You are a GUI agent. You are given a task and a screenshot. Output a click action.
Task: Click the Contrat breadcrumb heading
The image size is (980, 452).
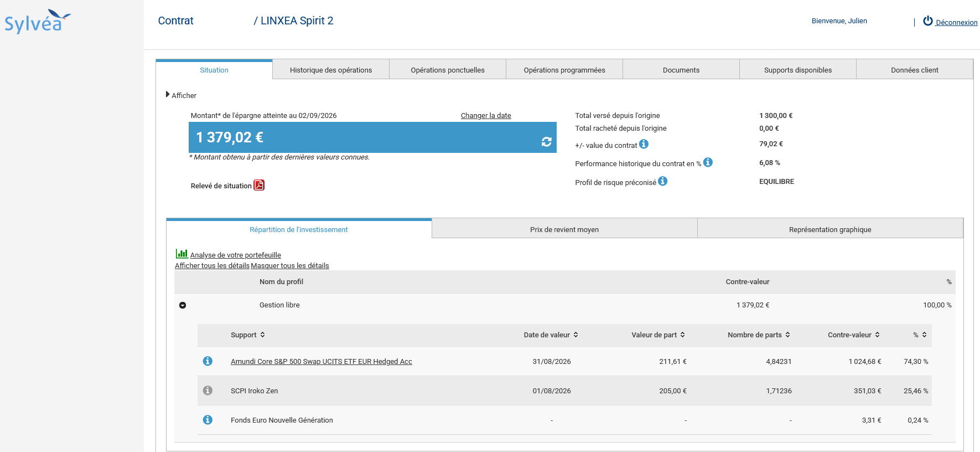click(x=176, y=20)
